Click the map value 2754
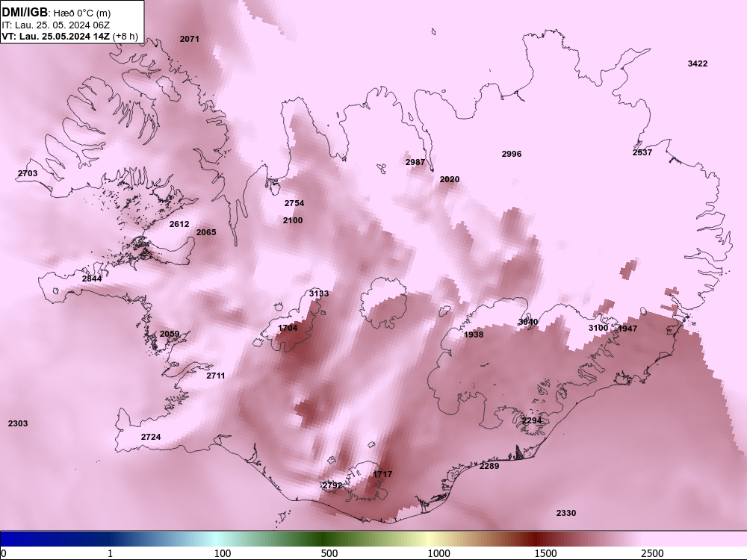 294,203
